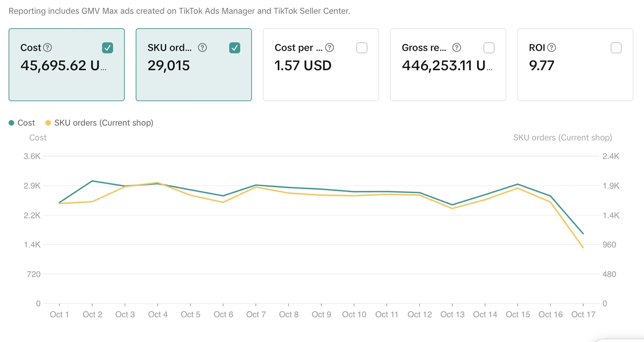This screenshot has height=342, width=644.
Task: Click the 720 left axis label
Action: [x=34, y=274]
